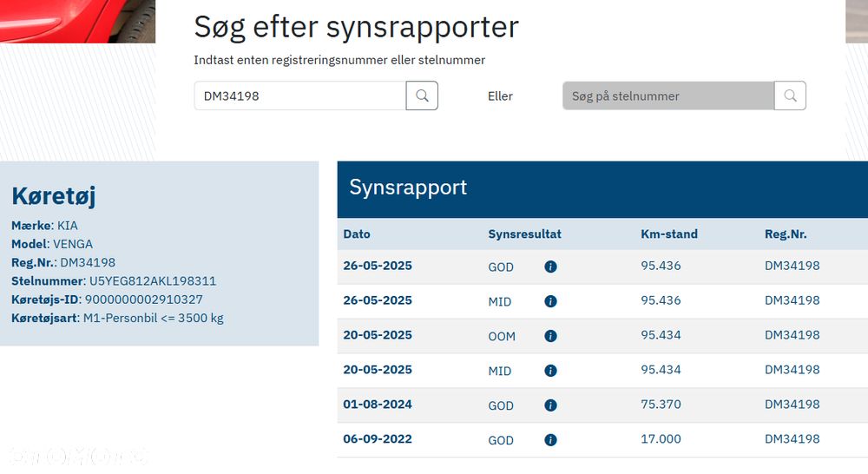
Task: Click the Dato column header
Action: [x=357, y=234]
